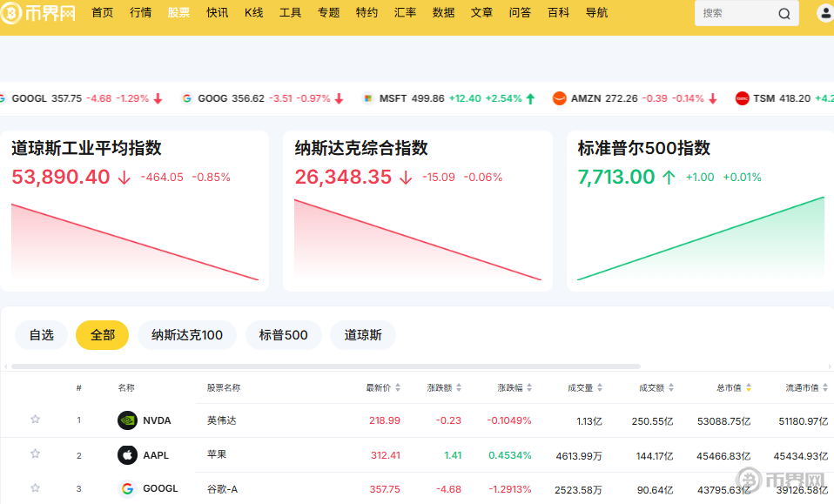834x504 pixels.
Task: Click the TSM 418.20 ticker entry
Action: coord(784,98)
